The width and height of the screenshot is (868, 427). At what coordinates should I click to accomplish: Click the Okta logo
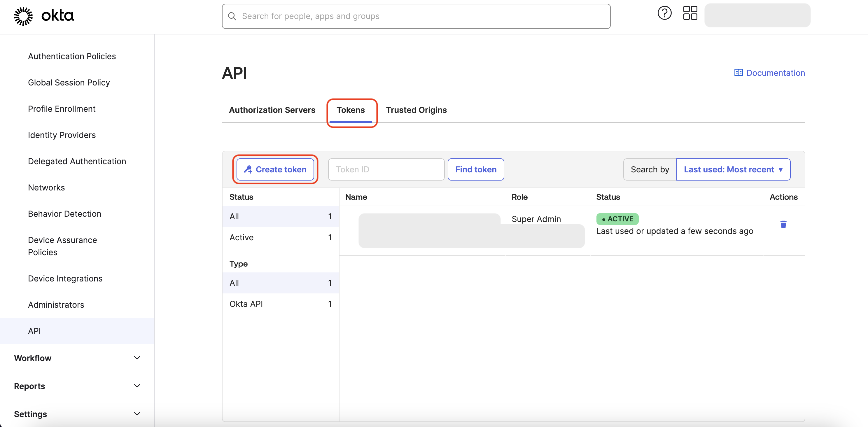tap(44, 16)
